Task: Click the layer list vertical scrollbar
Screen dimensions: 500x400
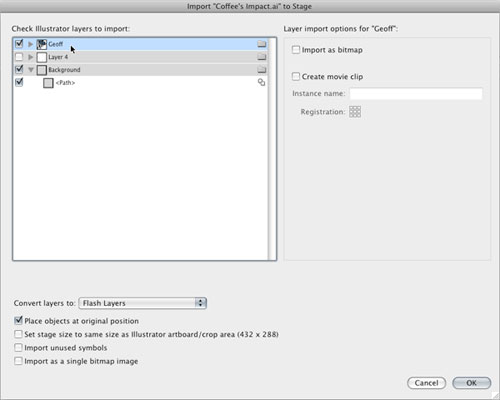Action: (272, 149)
